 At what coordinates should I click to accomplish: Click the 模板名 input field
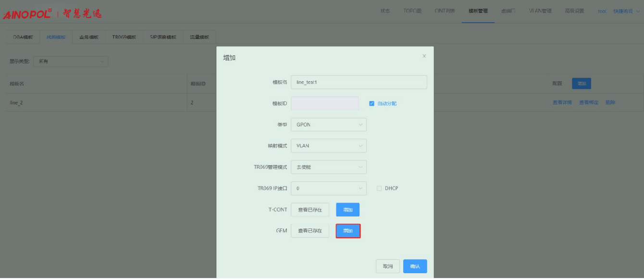tap(359, 82)
